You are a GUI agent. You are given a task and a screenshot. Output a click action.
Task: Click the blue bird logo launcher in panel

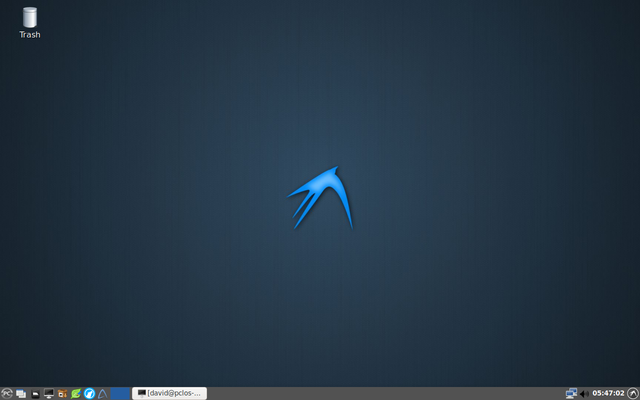click(x=102, y=393)
